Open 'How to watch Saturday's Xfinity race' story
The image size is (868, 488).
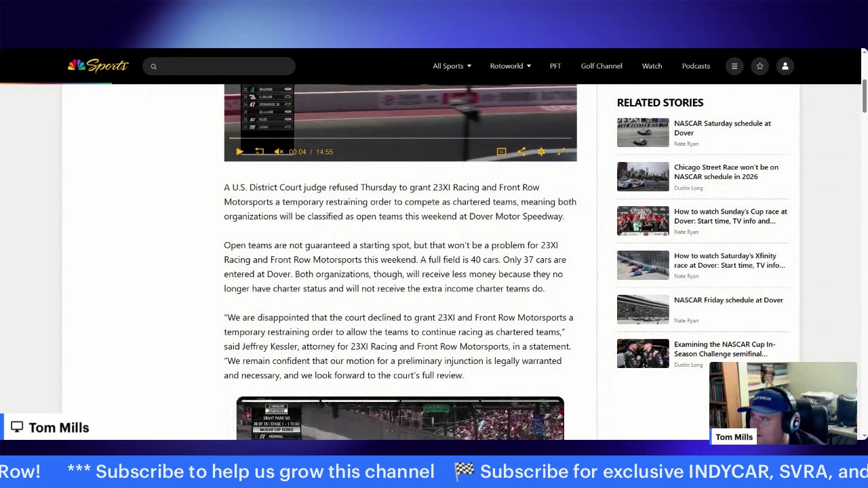[730, 260]
